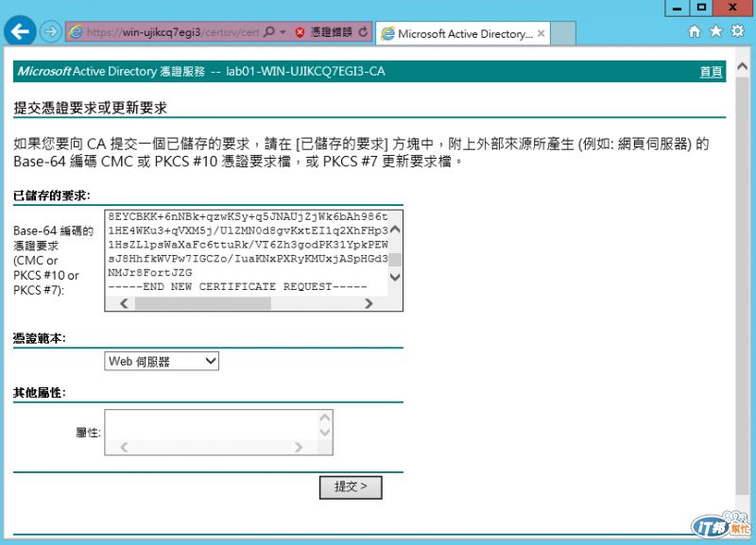Select the Microsoft Active Directory tab
Image resolution: width=756 pixels, height=545 pixels.
point(463,34)
